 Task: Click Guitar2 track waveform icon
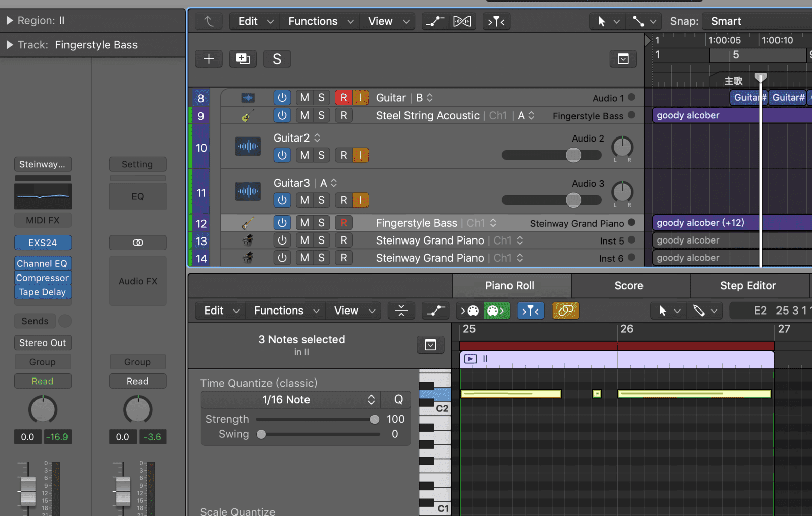(248, 147)
